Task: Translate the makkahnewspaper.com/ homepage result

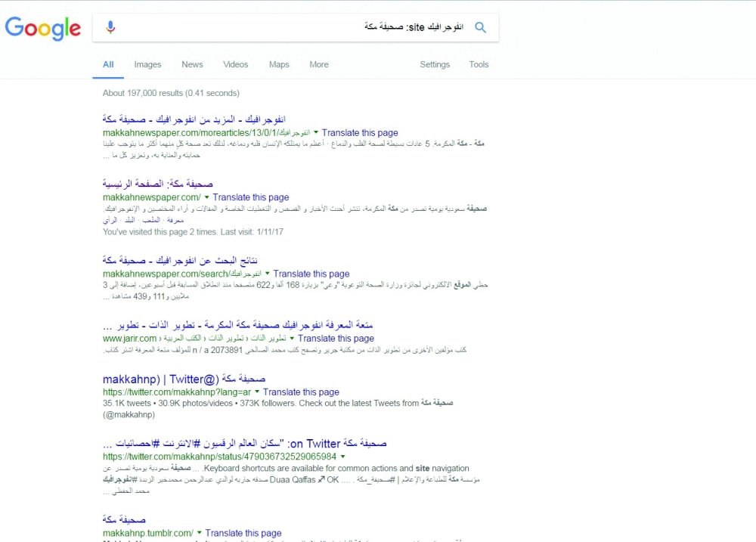Action: tap(250, 198)
